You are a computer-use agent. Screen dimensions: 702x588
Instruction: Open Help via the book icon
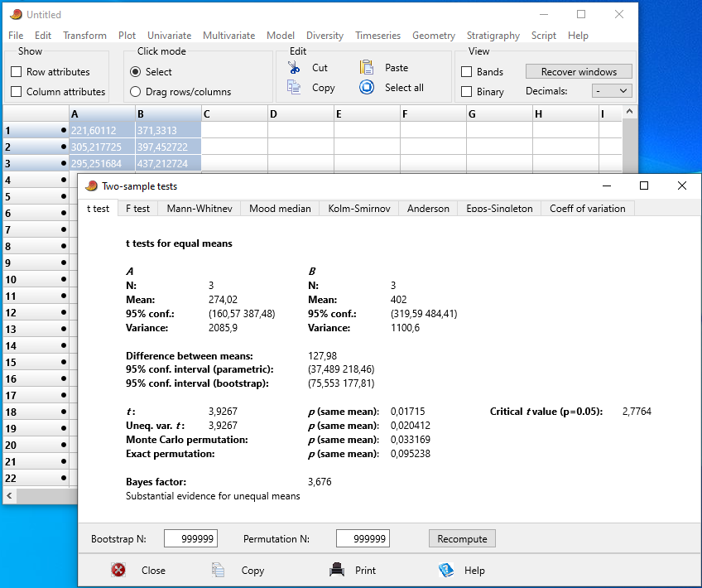click(x=446, y=570)
